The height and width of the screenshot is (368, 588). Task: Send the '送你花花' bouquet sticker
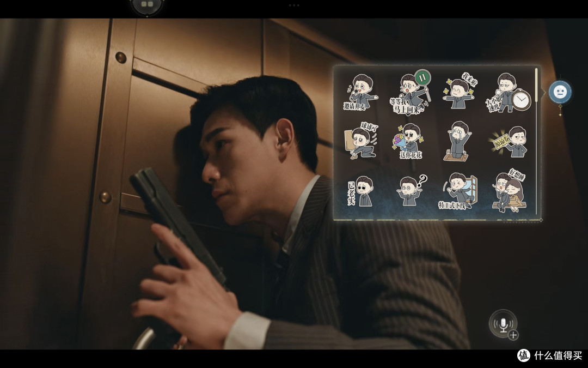coord(408,141)
